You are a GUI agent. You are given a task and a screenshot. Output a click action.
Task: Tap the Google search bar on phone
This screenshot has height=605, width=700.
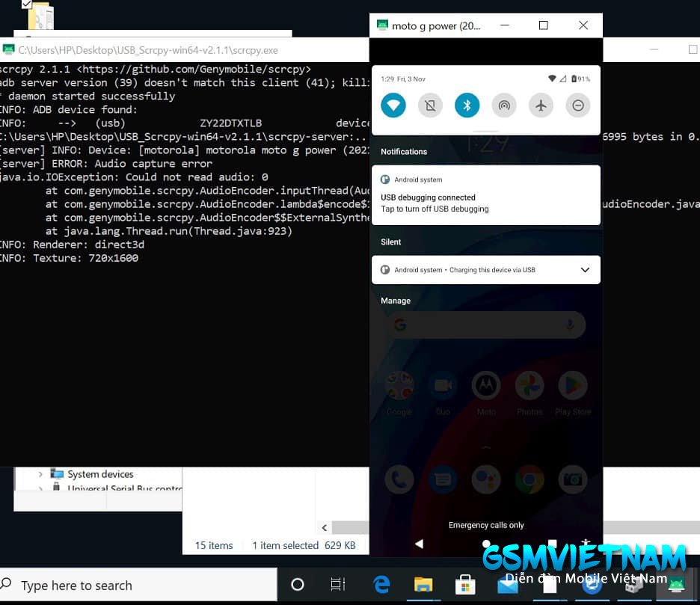(486, 325)
